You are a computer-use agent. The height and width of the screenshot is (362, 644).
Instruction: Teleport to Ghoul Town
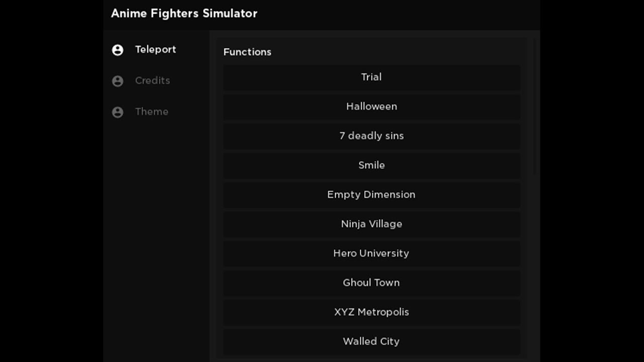click(371, 283)
